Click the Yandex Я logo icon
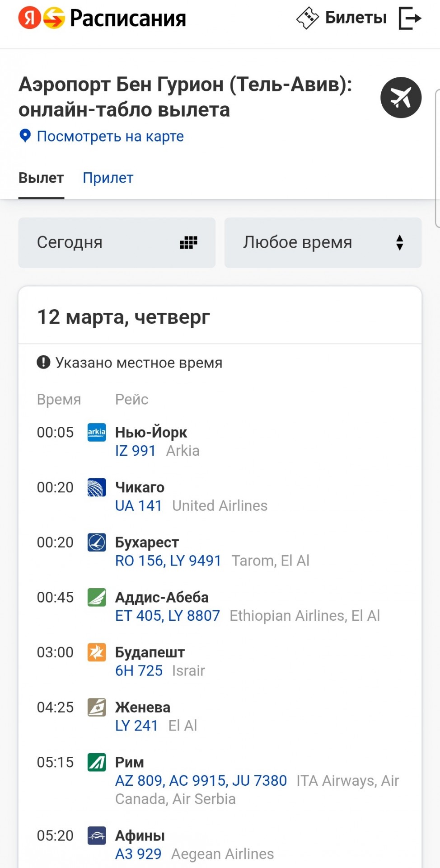The width and height of the screenshot is (440, 868). 30,18
